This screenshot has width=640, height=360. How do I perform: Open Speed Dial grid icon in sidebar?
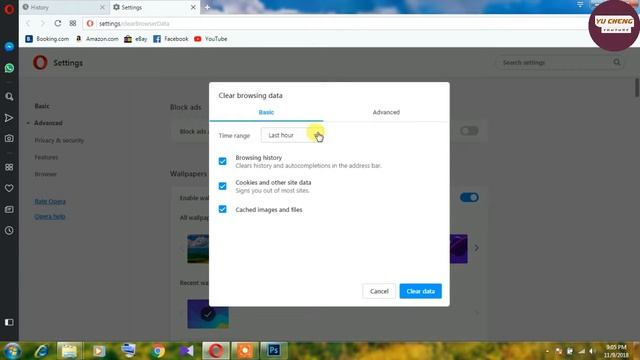pyautogui.click(x=9, y=167)
